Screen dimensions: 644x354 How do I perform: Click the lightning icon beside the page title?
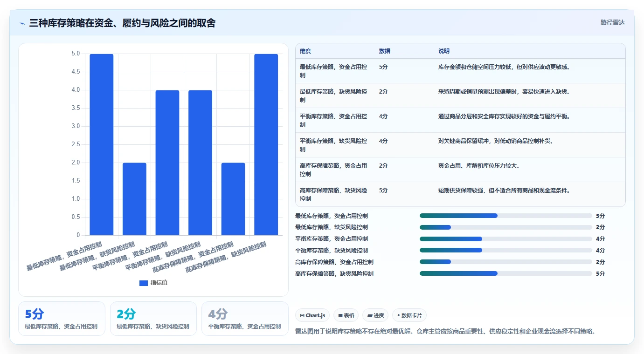[x=22, y=23]
